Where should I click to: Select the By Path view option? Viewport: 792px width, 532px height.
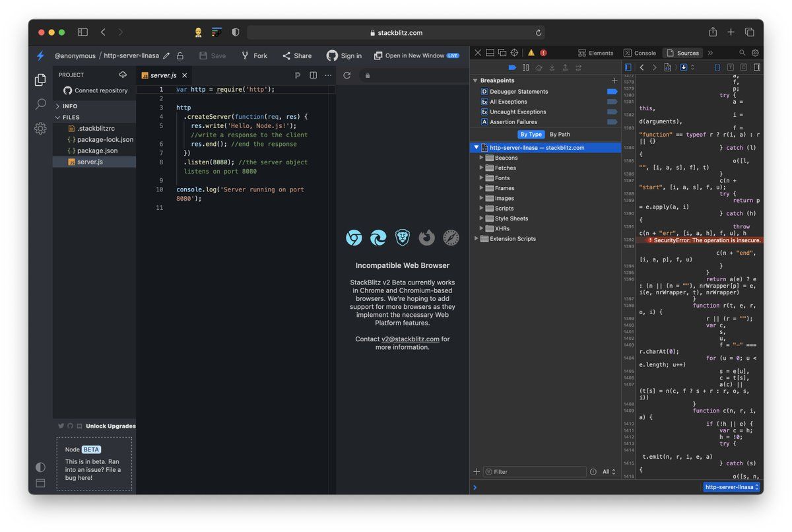tap(560, 134)
